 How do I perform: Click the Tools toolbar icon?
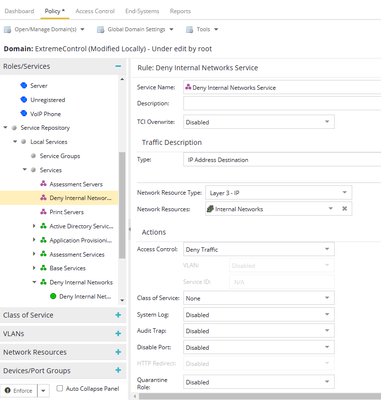pyautogui.click(x=190, y=30)
